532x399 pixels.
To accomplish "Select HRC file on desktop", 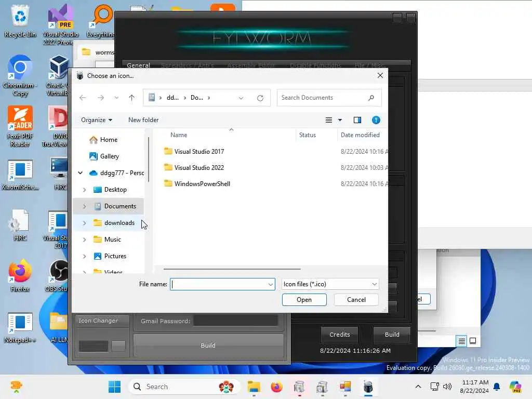I will tap(20, 225).
